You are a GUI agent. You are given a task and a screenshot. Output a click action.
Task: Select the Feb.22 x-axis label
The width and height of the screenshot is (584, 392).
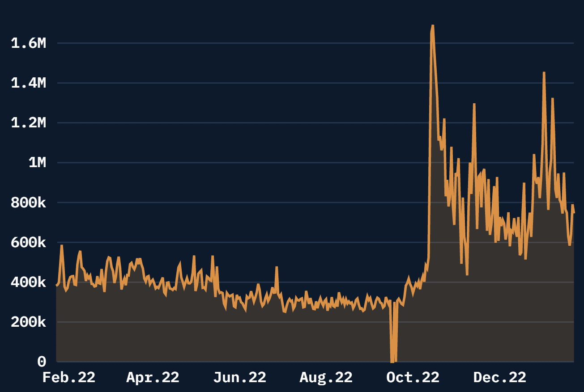pyautogui.click(x=69, y=378)
